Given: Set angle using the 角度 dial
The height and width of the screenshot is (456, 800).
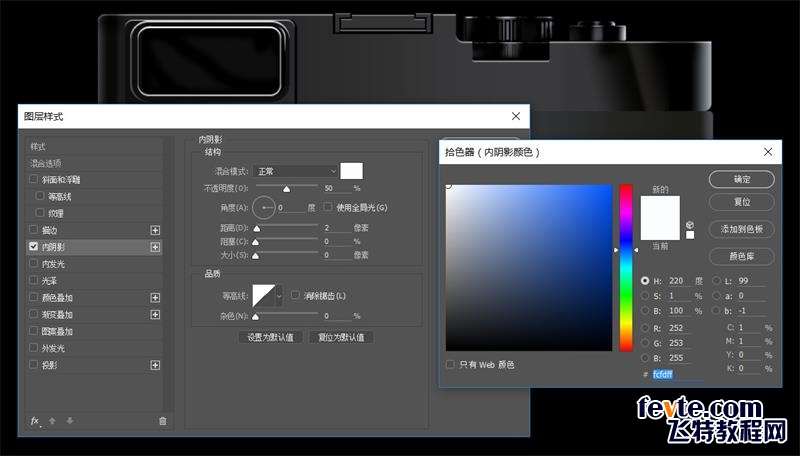Looking at the screenshot, I should pos(264,208).
